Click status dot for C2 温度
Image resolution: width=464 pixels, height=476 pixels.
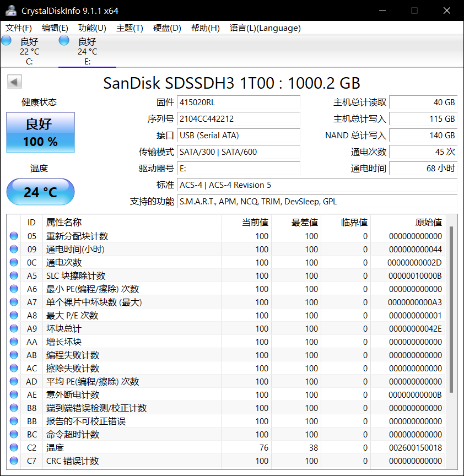click(x=14, y=447)
